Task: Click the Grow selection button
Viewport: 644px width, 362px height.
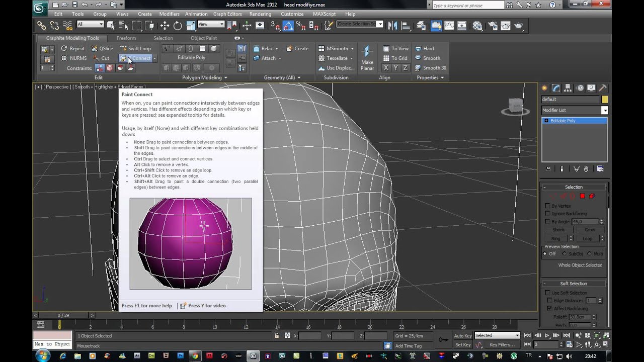Action: point(590,230)
